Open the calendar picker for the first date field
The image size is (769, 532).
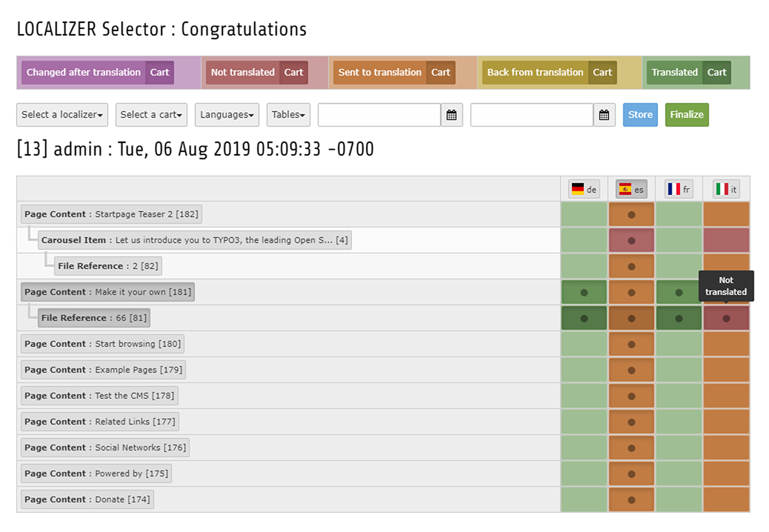(x=452, y=115)
